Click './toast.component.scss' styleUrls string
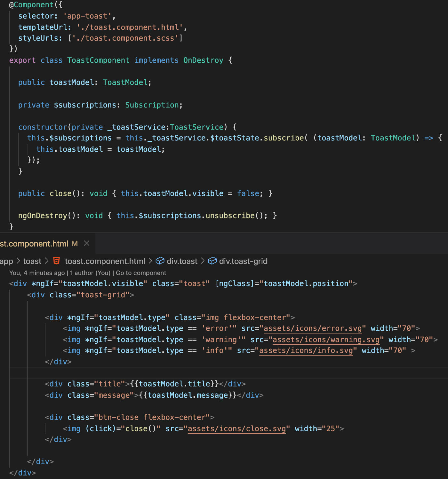Screen dimensions: 448x479 125,38
